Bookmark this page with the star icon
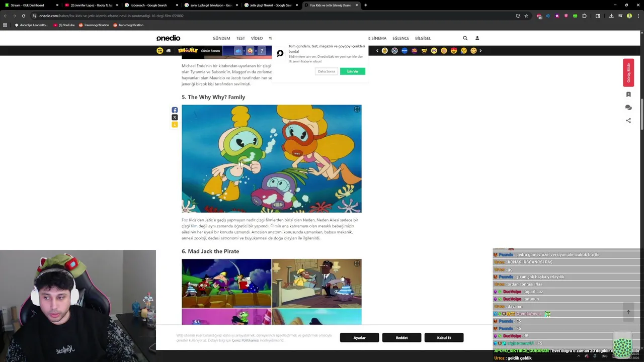Image resolution: width=644 pixels, height=362 pixels. click(526, 16)
